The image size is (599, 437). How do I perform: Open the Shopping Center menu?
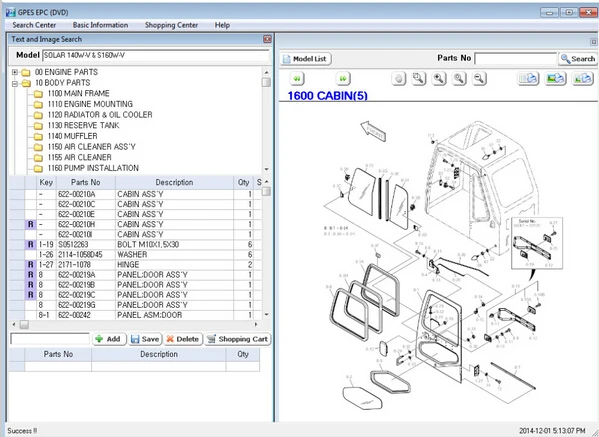[171, 25]
